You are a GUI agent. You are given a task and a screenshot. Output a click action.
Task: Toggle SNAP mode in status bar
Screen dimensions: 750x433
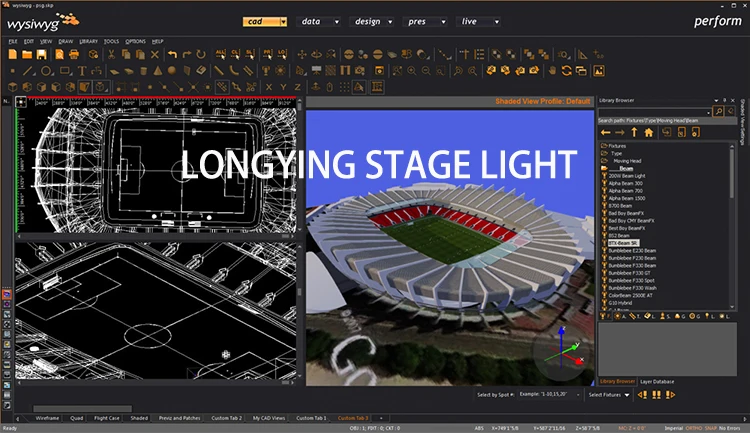(710, 428)
